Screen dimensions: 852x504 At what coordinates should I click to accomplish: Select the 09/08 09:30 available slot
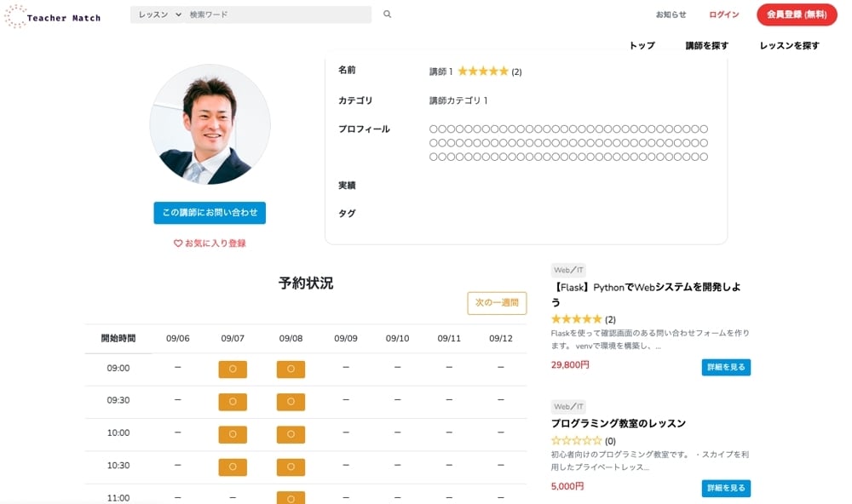(291, 401)
